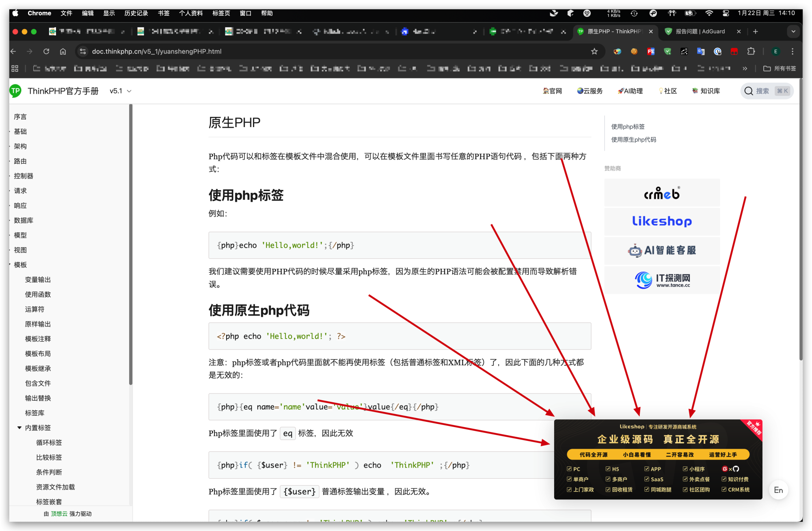Open the 历史记录 menu

tap(136, 13)
